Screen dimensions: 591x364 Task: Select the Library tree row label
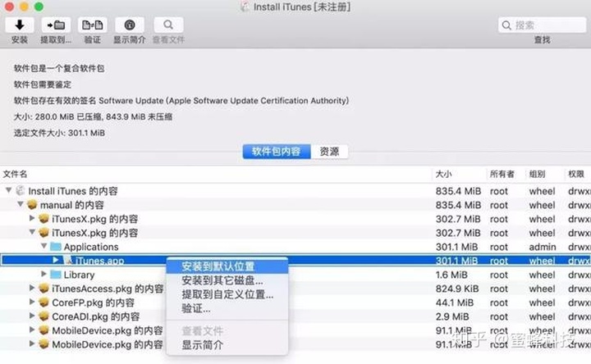(79, 275)
